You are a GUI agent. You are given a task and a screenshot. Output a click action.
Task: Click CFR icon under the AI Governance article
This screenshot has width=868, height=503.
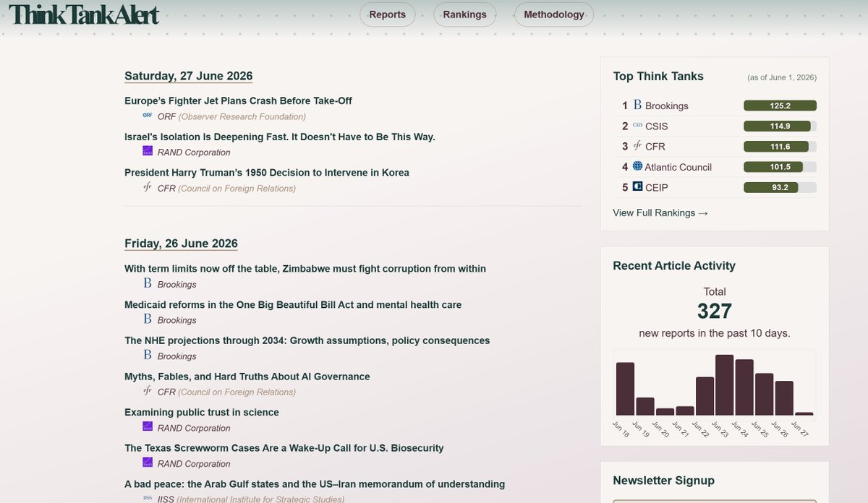click(148, 392)
